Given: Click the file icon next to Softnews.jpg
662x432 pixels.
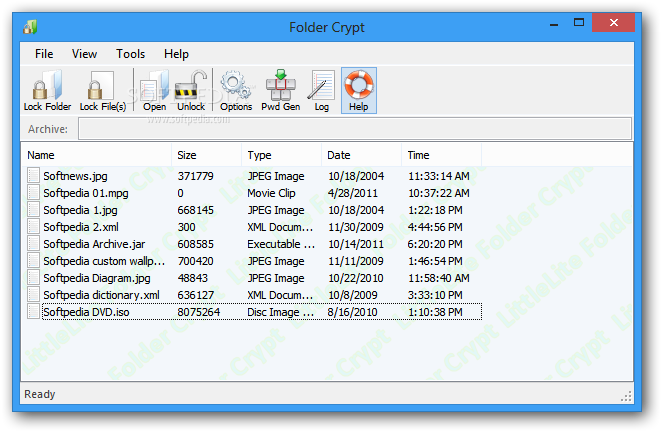Looking at the screenshot, I should pyautogui.click(x=33, y=175).
